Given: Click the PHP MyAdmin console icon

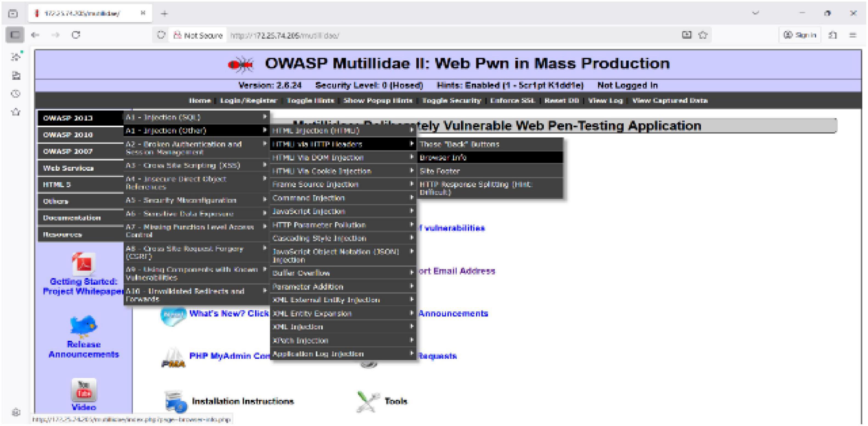Looking at the screenshot, I should coord(173,358).
